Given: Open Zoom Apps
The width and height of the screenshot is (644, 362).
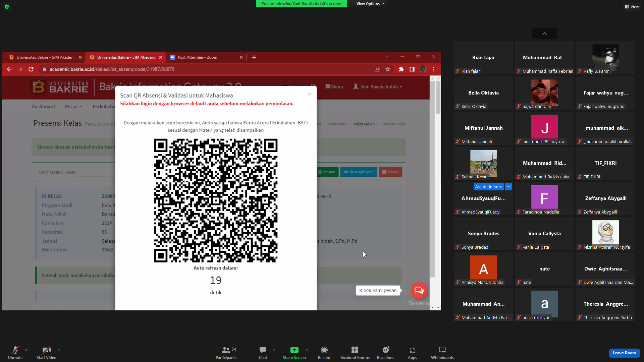Looking at the screenshot, I should [412, 353].
